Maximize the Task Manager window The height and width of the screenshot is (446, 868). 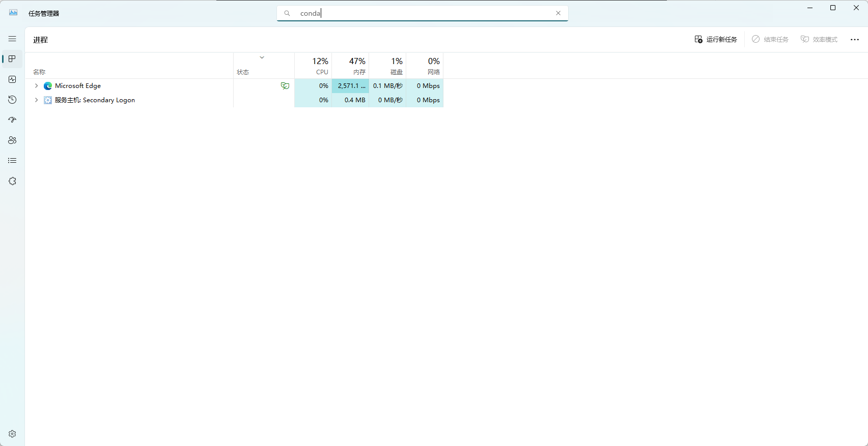[833, 8]
